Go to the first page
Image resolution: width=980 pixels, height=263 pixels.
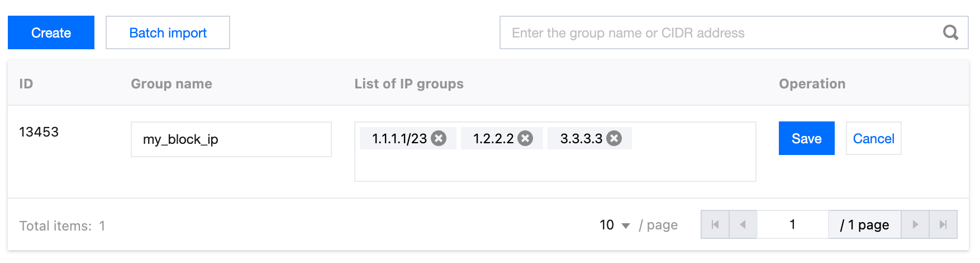(x=715, y=224)
